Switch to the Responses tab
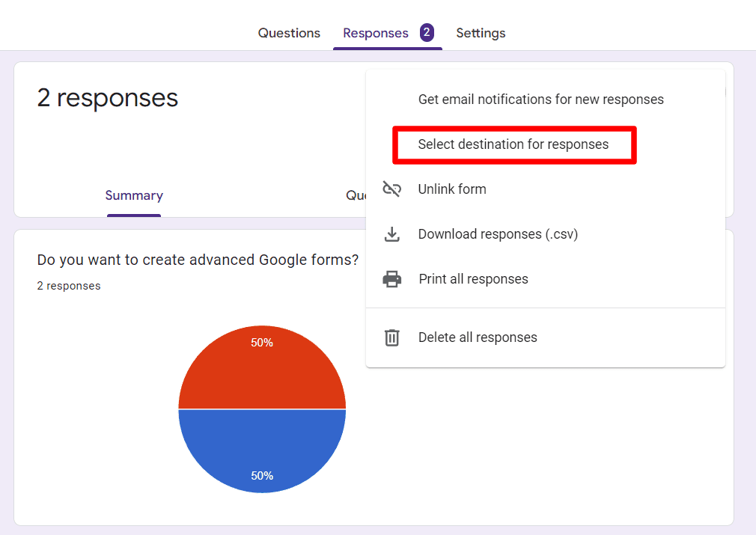756x535 pixels. 376,33
